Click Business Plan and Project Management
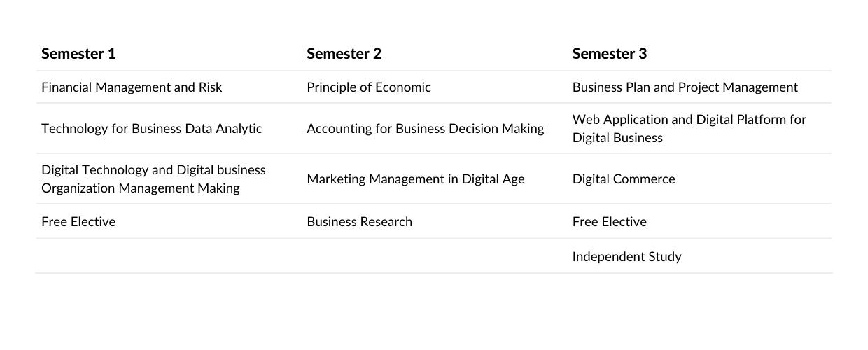 [x=685, y=87]
